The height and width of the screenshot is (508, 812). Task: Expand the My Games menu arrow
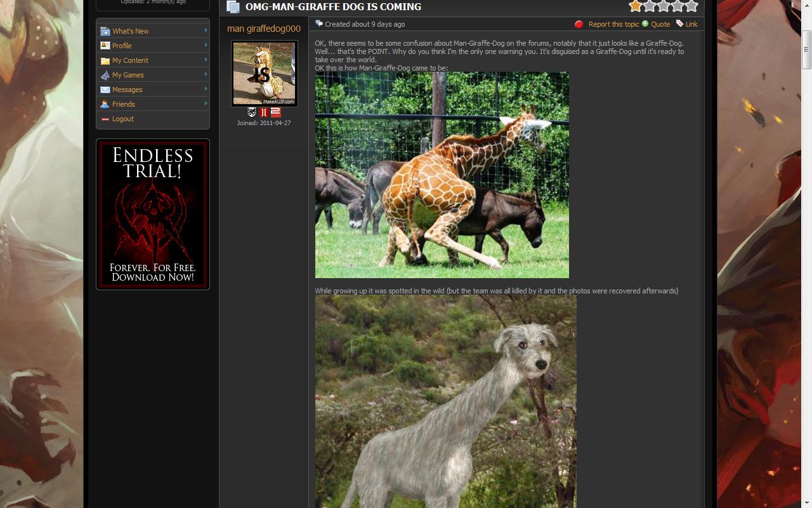205,75
